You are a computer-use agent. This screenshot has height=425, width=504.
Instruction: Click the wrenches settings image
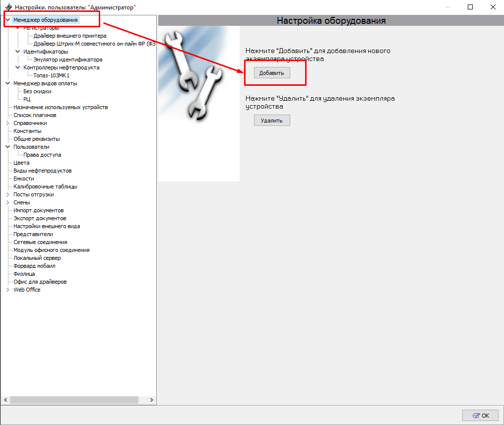(x=199, y=104)
